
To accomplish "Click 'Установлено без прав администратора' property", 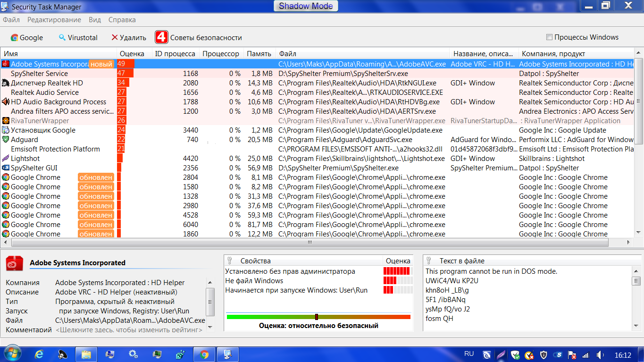I will (x=290, y=271).
